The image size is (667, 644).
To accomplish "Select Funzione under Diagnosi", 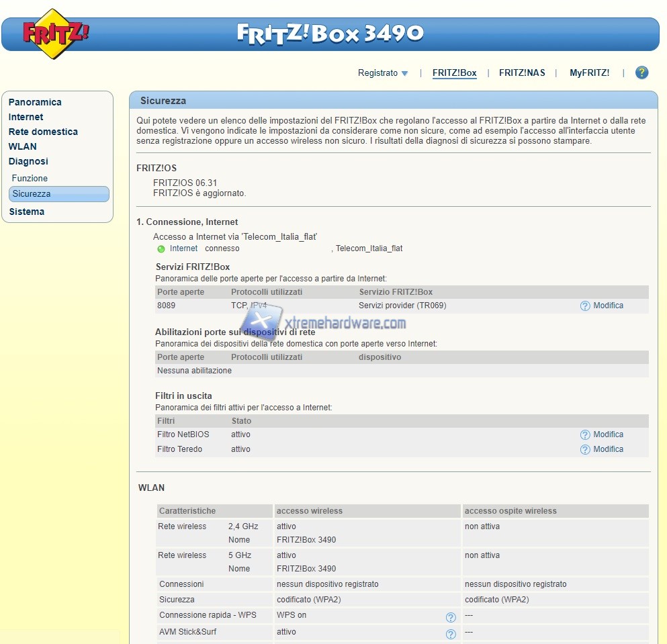I will 30,178.
